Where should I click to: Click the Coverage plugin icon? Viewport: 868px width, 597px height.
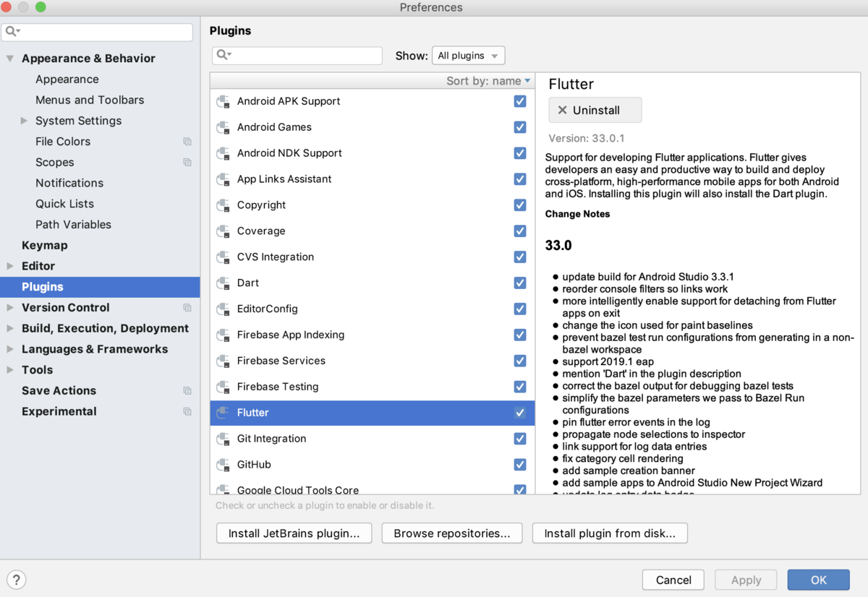[223, 232]
